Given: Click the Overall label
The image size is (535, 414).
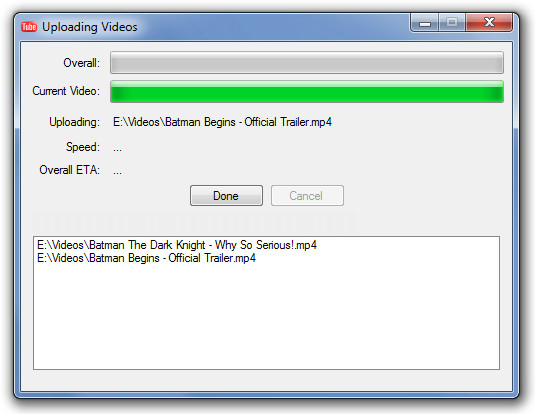Looking at the screenshot, I should 82,63.
